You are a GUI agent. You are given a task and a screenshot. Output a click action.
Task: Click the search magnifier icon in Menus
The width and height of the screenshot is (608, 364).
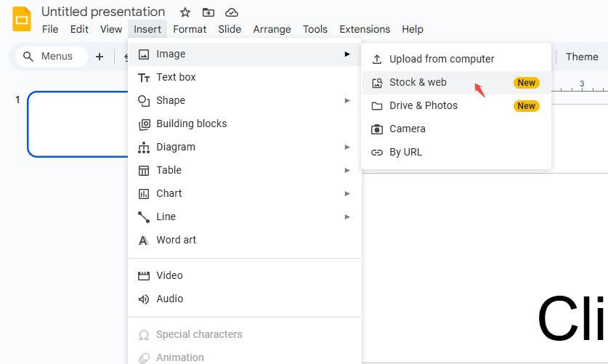click(x=28, y=57)
